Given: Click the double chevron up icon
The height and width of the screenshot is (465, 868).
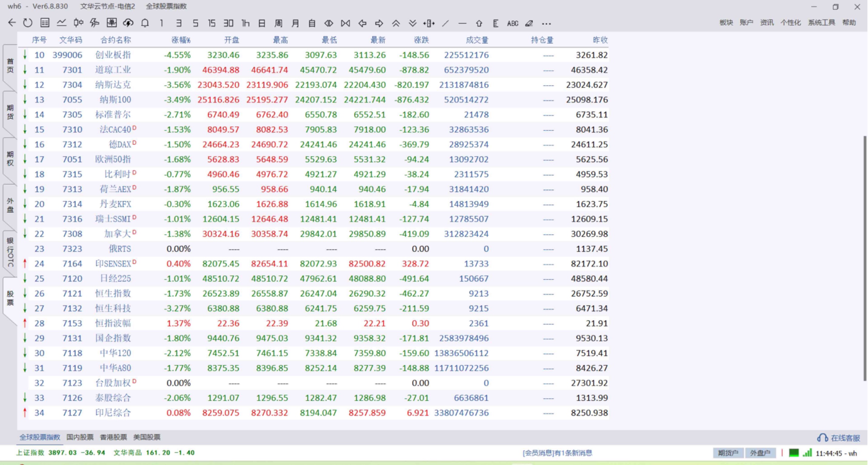Looking at the screenshot, I should click(396, 23).
